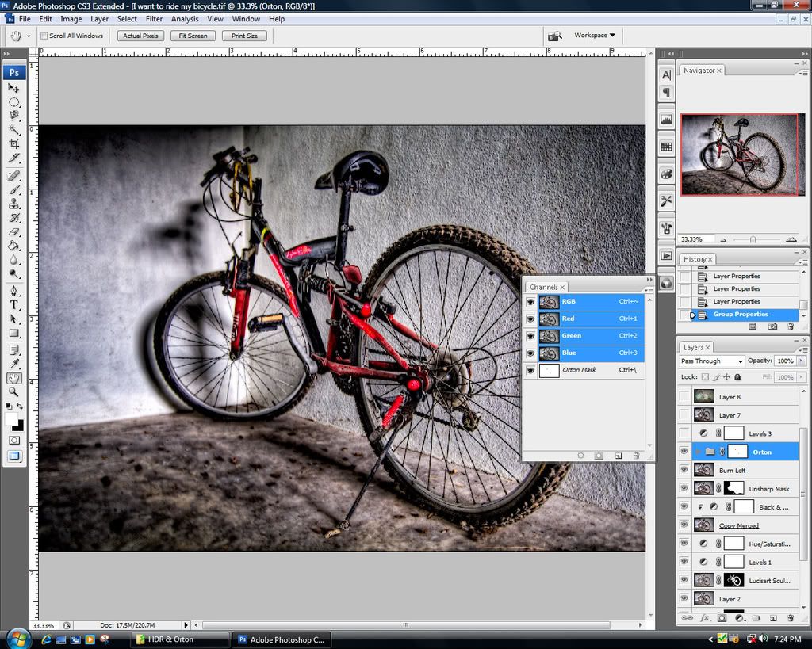Select the Horizontal Type tool

(14, 304)
